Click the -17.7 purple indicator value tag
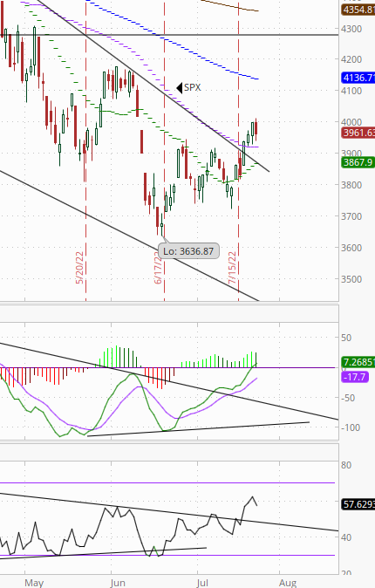Viewport: 375px width, 588px height. (x=355, y=377)
